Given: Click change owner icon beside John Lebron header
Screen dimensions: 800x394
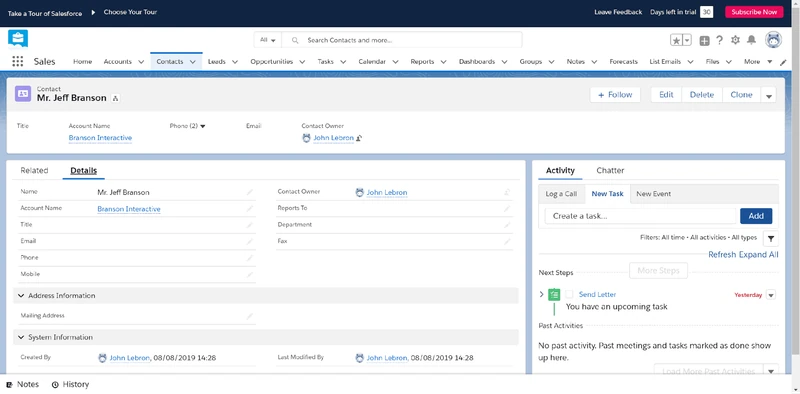Looking at the screenshot, I should [x=359, y=138].
